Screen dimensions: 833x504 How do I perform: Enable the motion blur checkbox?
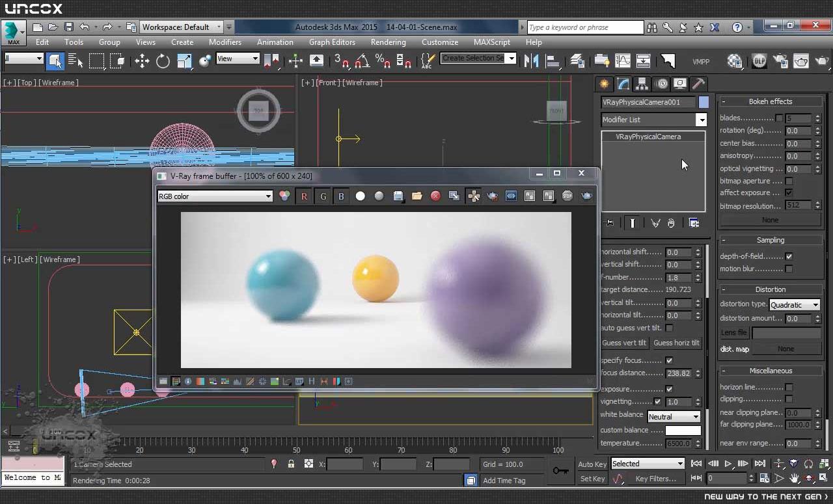pos(789,269)
